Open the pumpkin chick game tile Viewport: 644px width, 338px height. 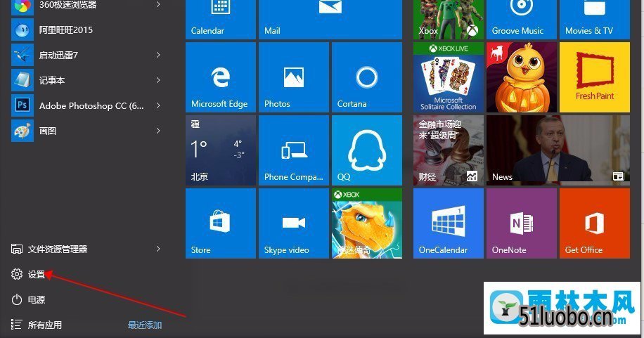click(522, 77)
